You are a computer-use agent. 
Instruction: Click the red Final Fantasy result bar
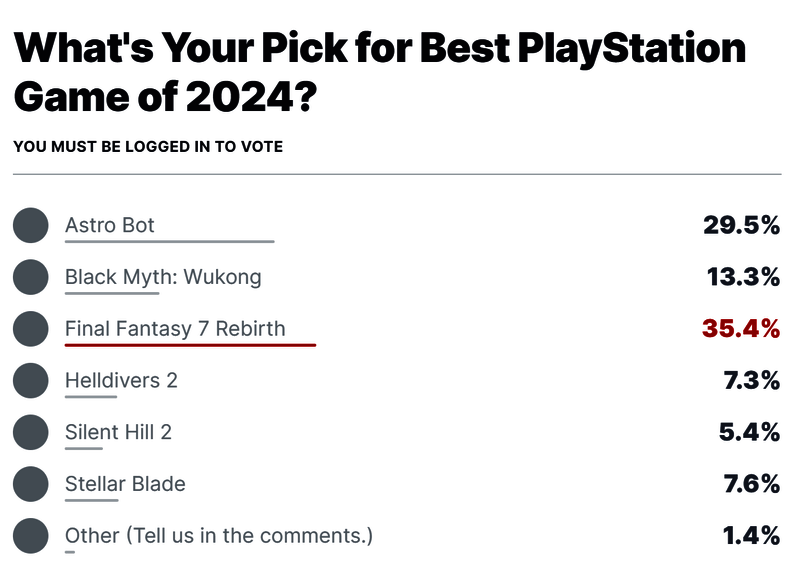point(190,344)
